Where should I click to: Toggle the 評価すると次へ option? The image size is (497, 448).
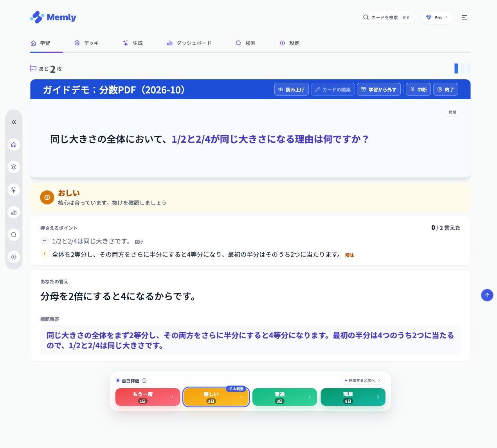click(363, 380)
